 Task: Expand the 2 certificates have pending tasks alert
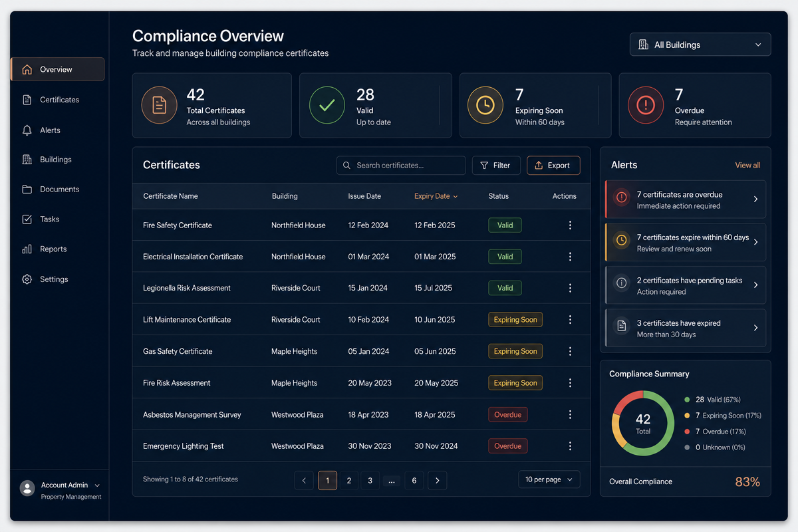click(x=755, y=285)
